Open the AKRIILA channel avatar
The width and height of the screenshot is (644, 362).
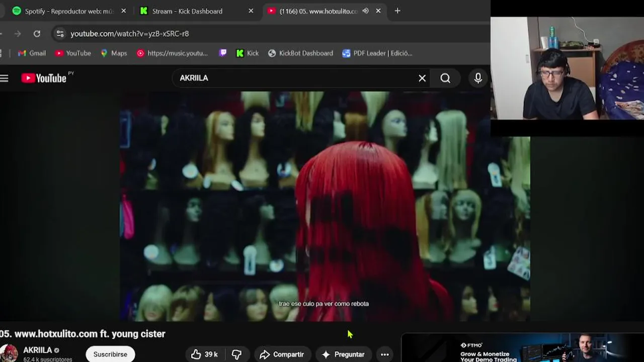pos(9,353)
